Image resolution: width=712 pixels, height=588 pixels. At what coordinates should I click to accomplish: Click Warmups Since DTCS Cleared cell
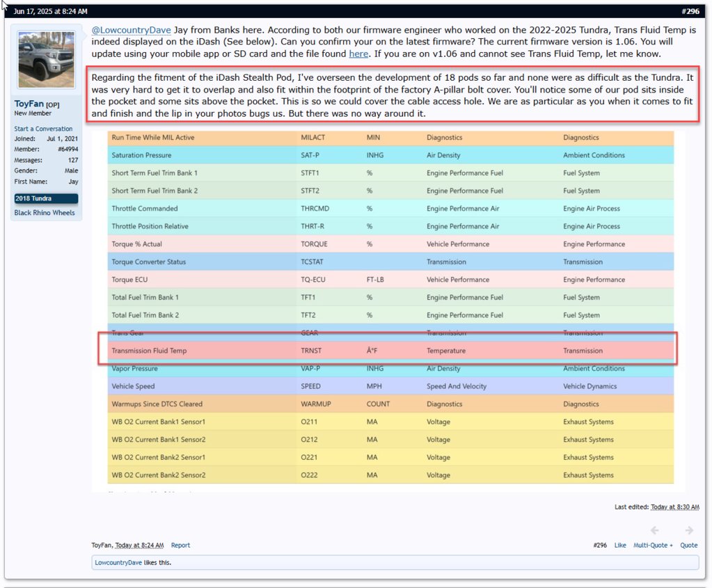pos(157,404)
